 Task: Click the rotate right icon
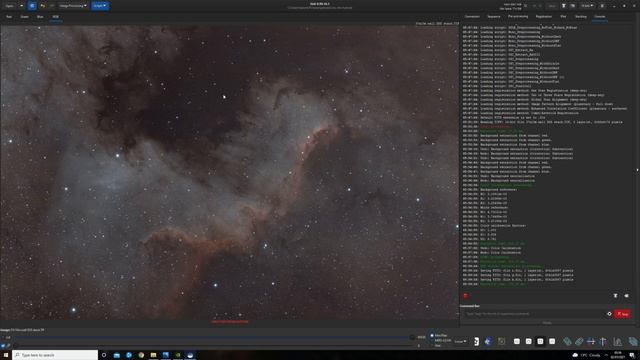(x=579, y=341)
